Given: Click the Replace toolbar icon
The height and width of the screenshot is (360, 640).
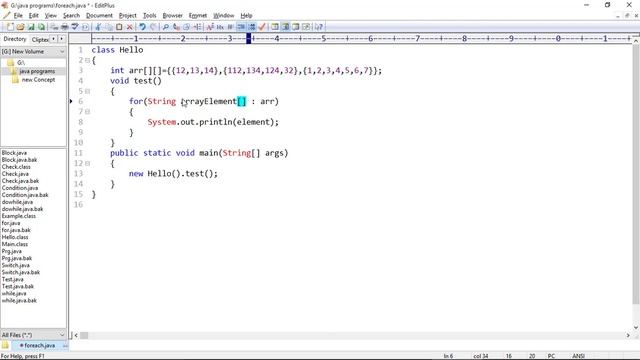Looking at the screenshot, I should 176,27.
